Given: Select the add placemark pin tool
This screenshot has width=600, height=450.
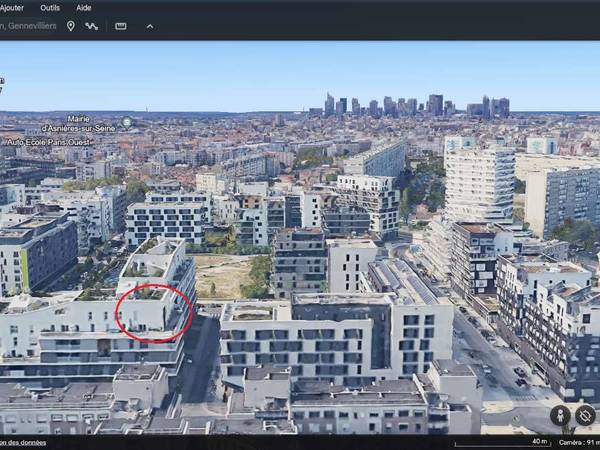Looking at the screenshot, I should pyautogui.click(x=71, y=26).
